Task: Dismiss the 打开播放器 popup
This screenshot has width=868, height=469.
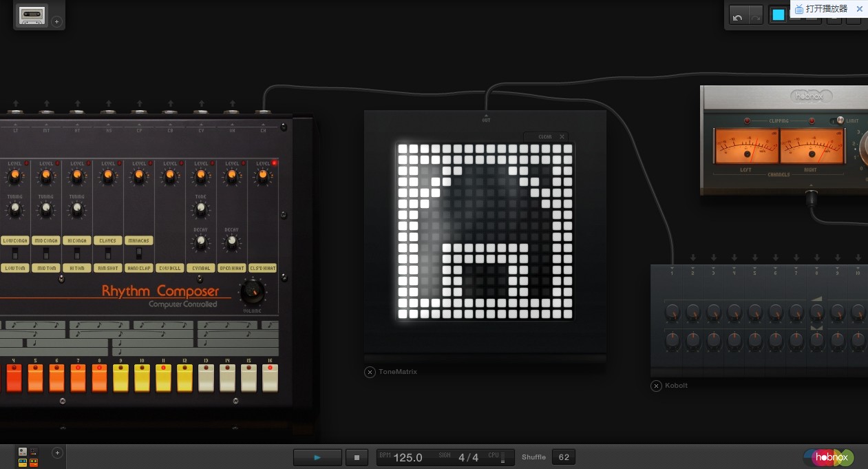Action: tap(859, 9)
